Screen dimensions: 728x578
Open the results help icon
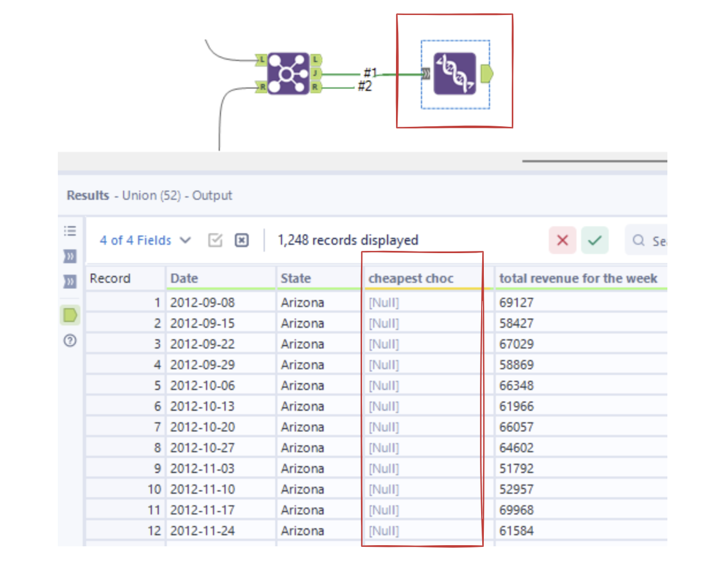(x=70, y=340)
